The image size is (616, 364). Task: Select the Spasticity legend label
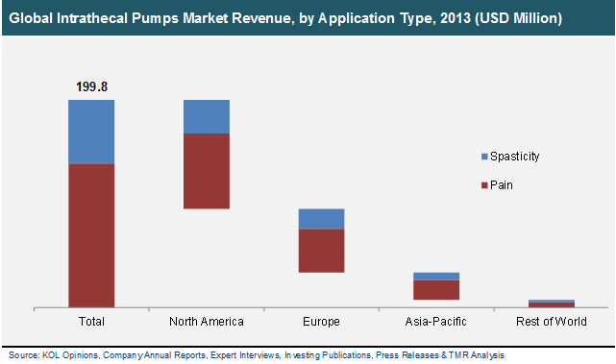click(515, 157)
